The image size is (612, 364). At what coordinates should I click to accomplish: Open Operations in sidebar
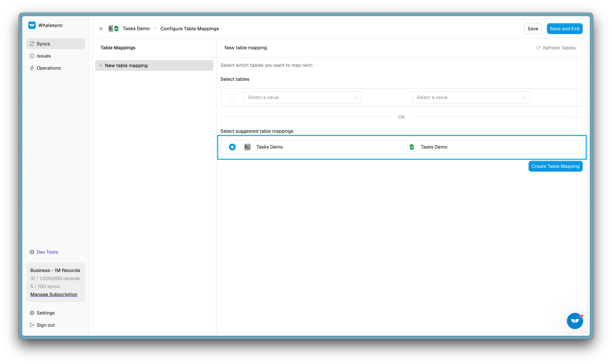(49, 68)
